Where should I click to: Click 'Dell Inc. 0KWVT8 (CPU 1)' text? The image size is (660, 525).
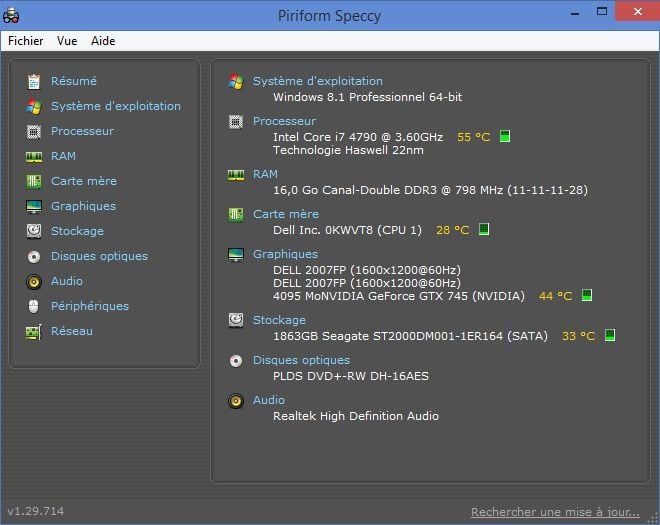tap(347, 230)
